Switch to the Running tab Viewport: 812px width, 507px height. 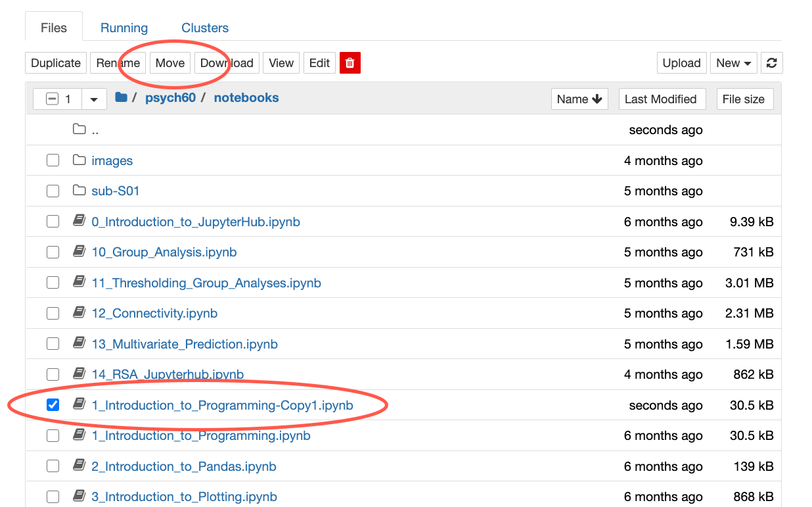(x=124, y=28)
